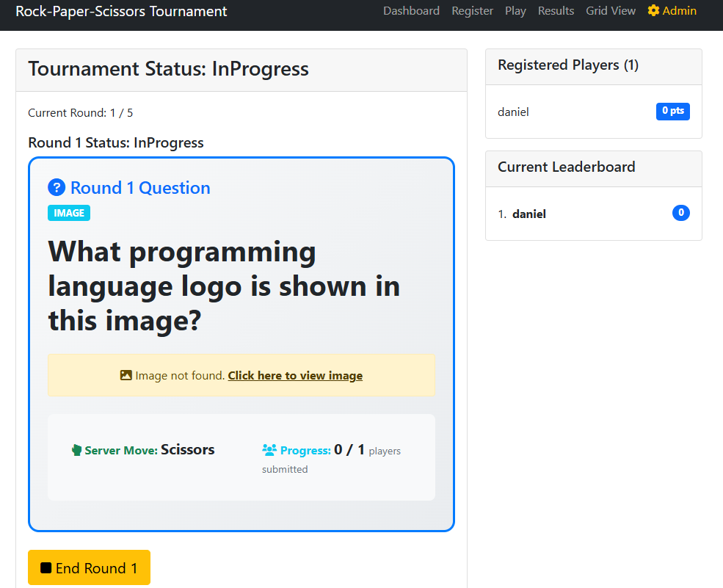The height and width of the screenshot is (588, 723).
Task: Follow the 'Click here to view image' link
Action: coord(295,375)
